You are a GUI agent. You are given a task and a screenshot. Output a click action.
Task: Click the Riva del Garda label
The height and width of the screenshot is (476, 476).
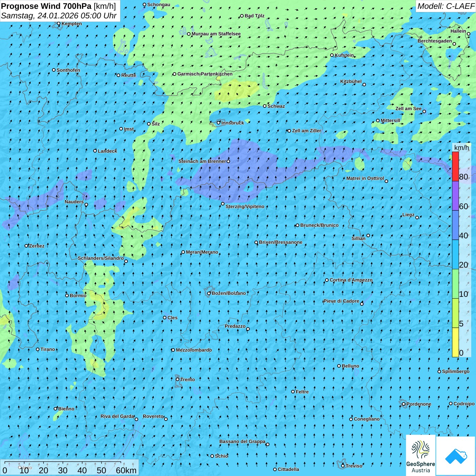[x=117, y=416]
